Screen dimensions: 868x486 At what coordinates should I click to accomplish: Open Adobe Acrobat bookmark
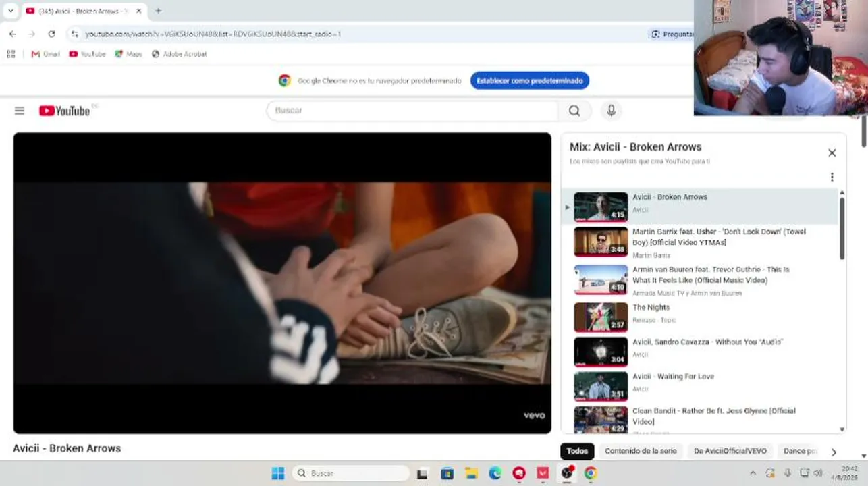(179, 54)
